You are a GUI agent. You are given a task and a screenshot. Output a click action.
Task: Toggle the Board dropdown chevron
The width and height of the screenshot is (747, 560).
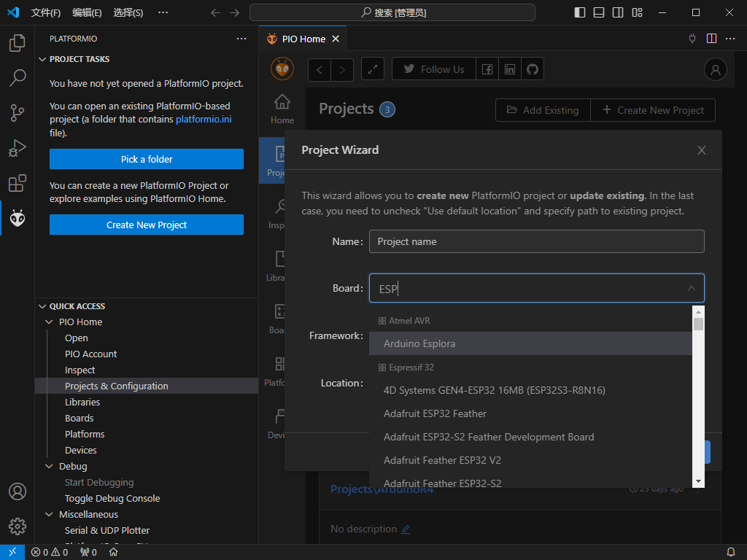tap(692, 288)
